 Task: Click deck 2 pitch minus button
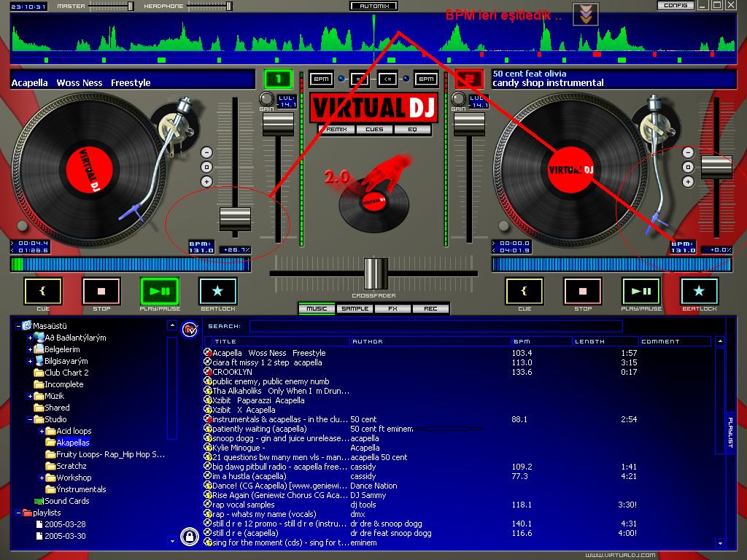click(x=688, y=152)
